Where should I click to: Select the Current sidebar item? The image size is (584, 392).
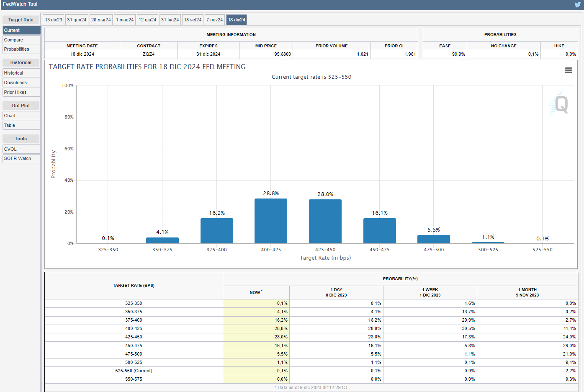pyautogui.click(x=21, y=30)
